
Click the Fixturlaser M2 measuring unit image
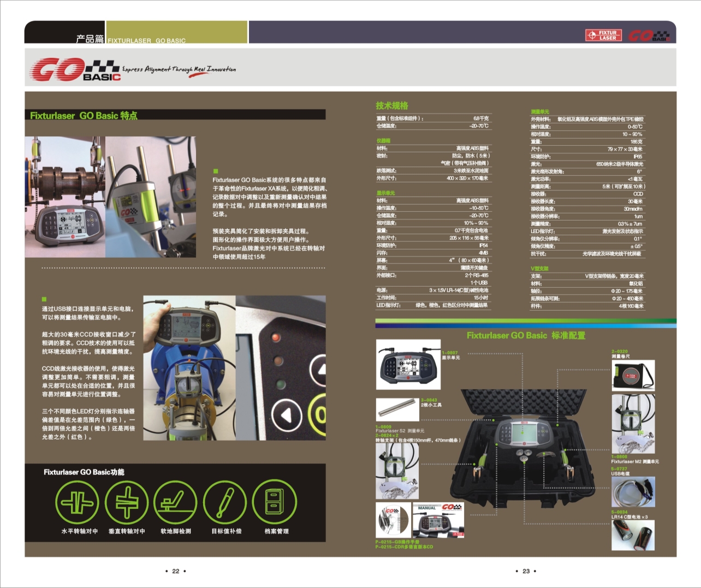coord(633,424)
